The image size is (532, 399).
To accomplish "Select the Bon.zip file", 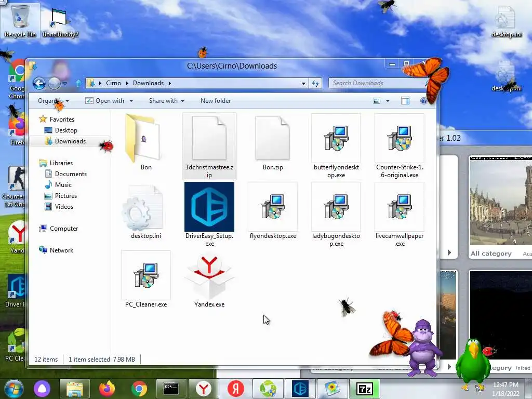I will pos(273,142).
